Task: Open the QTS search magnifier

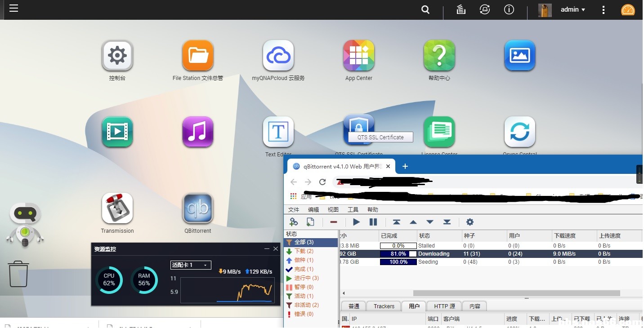Action: 425,9
